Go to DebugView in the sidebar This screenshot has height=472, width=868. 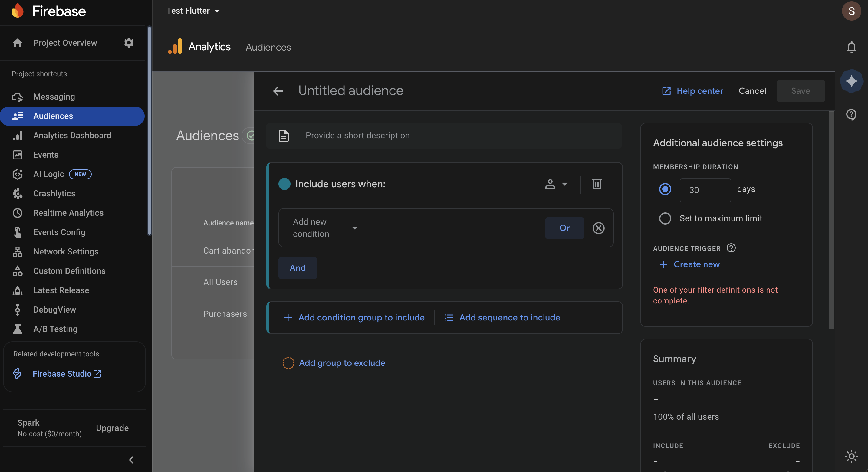click(54, 310)
